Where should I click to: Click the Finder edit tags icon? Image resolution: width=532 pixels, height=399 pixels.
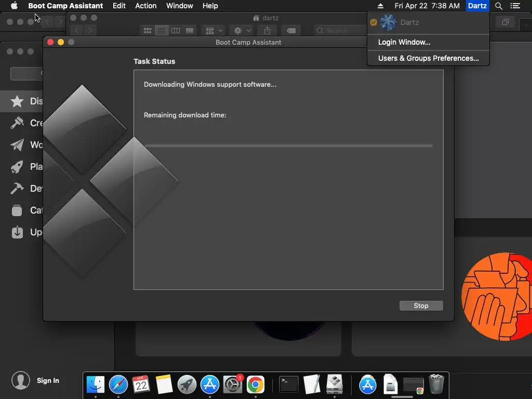[x=291, y=31]
